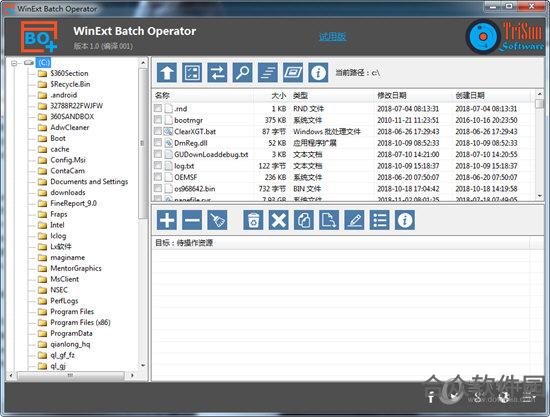550x417 pixels.
Task: Click the Facebook icon in the footer
Action: coord(431,397)
